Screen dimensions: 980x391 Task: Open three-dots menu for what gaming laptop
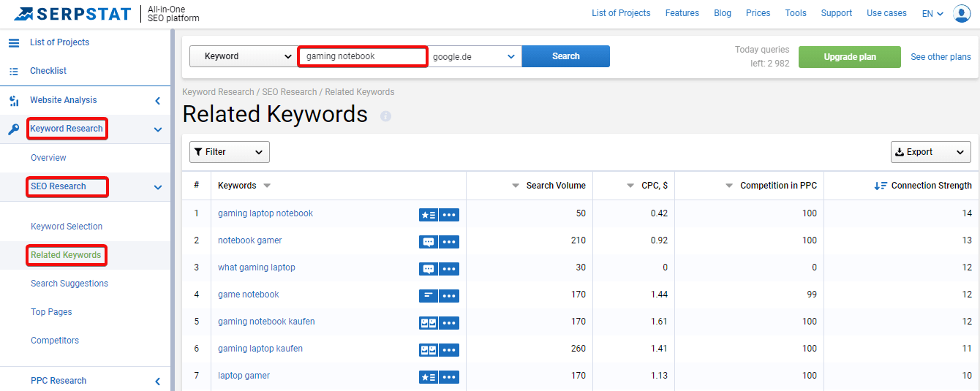(449, 269)
